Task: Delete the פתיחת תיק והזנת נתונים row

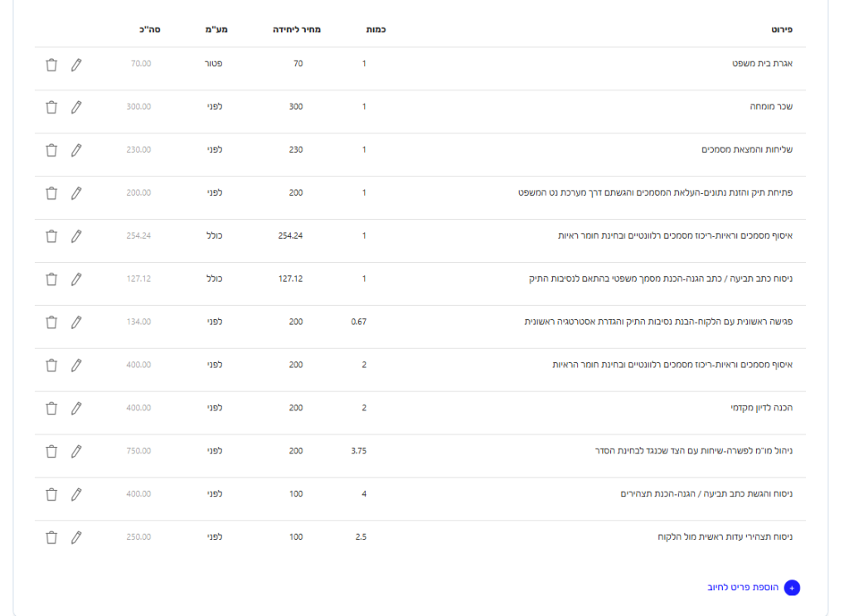Action: point(51,193)
